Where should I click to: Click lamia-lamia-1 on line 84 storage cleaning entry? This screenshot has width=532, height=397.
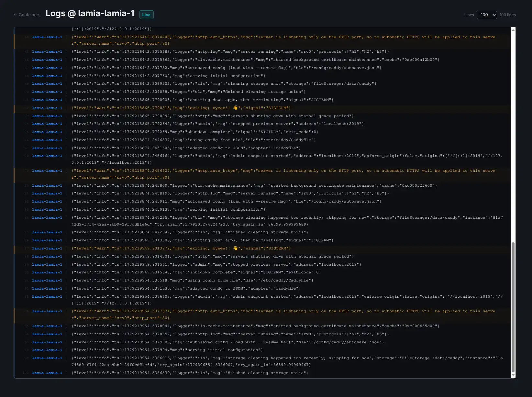pyautogui.click(x=47, y=218)
